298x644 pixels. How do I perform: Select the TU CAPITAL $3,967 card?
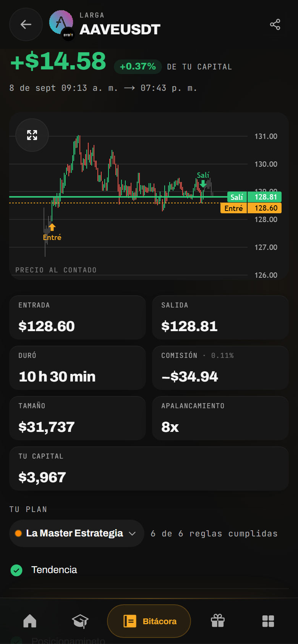[x=149, y=469]
